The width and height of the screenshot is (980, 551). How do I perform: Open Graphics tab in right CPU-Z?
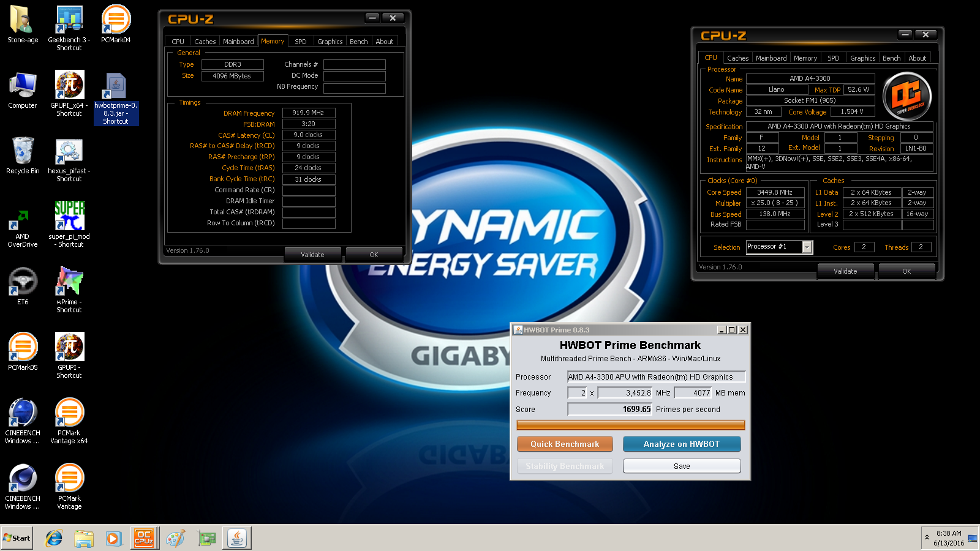[x=863, y=58]
